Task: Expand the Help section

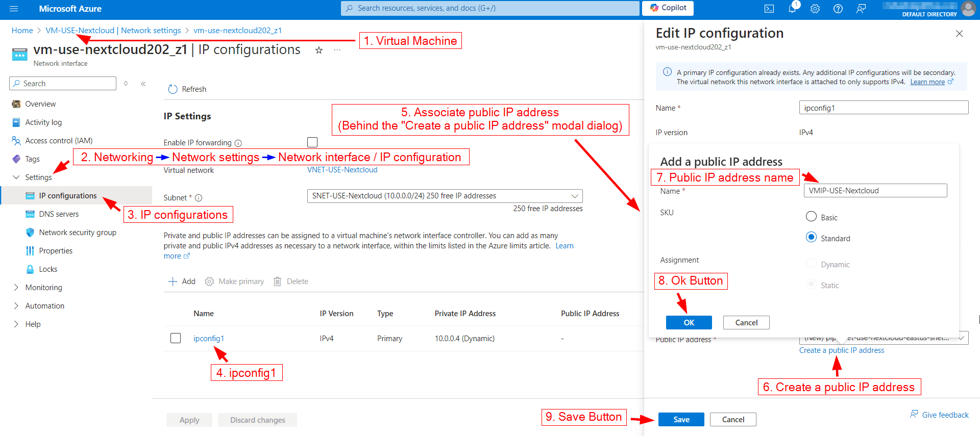Action: [x=16, y=324]
